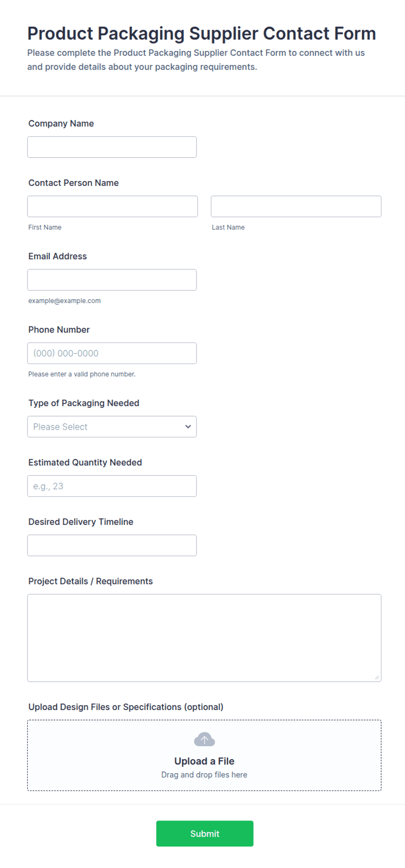The height and width of the screenshot is (868, 405).
Task: Click the Desired Delivery Timeline input
Action: coord(112,545)
